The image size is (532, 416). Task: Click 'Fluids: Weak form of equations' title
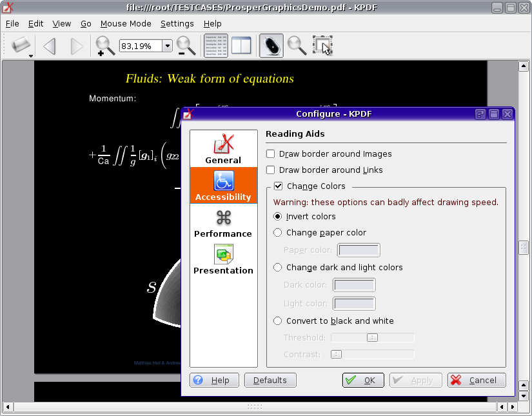[210, 79]
